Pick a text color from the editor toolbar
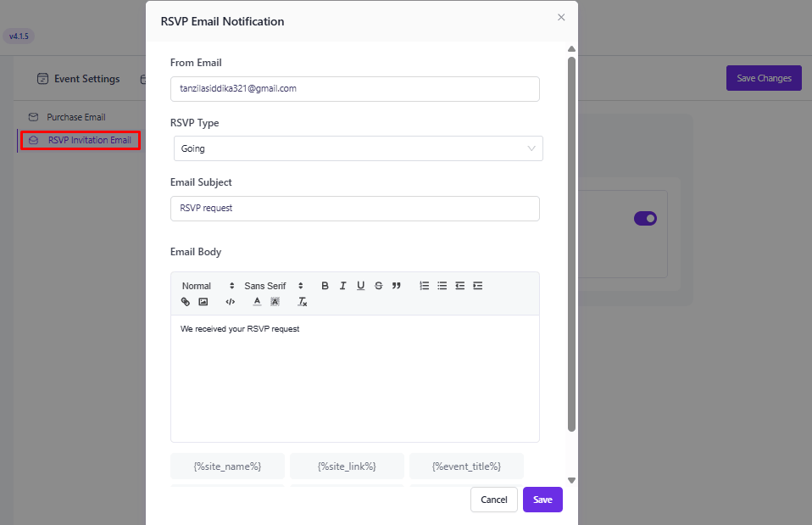This screenshot has width=812, height=525. [257, 302]
